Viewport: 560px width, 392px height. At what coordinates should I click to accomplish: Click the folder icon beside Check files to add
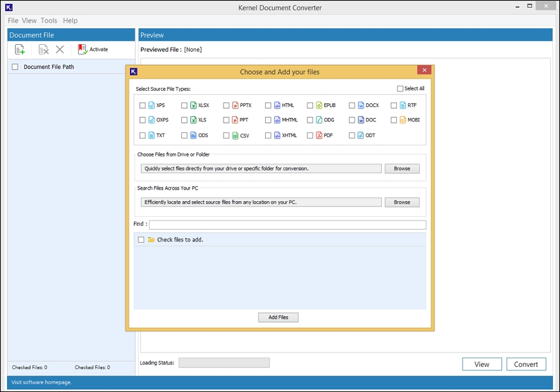tap(151, 239)
